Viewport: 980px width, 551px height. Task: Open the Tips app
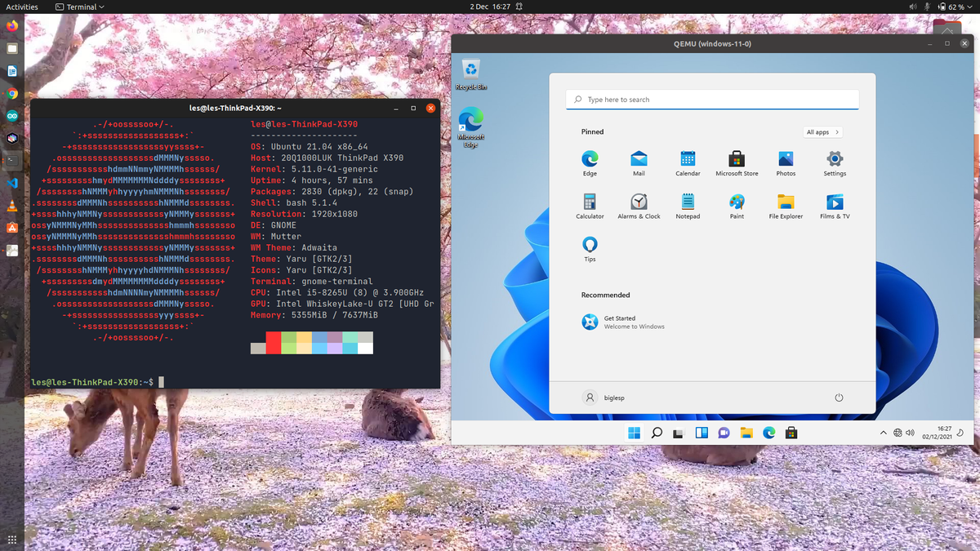[590, 248]
